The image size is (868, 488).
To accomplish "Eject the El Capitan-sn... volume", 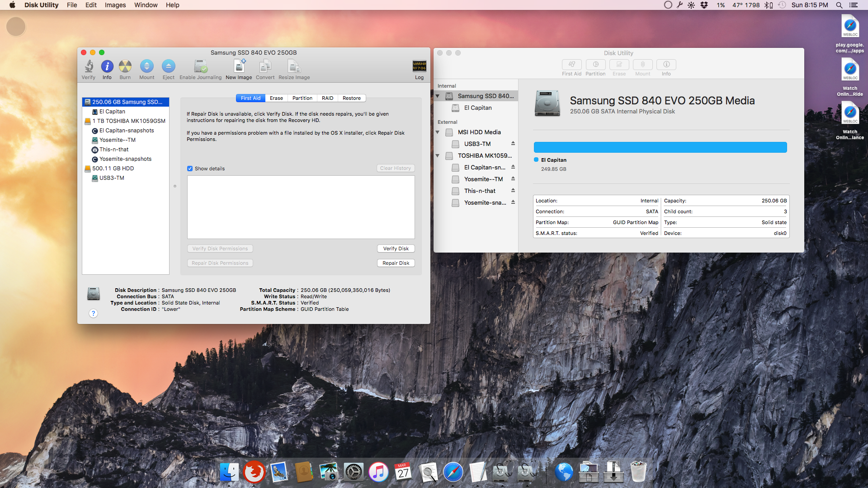I will [x=513, y=167].
